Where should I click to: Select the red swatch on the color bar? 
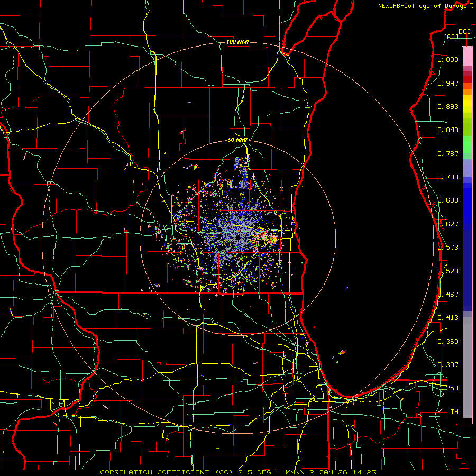[467, 79]
